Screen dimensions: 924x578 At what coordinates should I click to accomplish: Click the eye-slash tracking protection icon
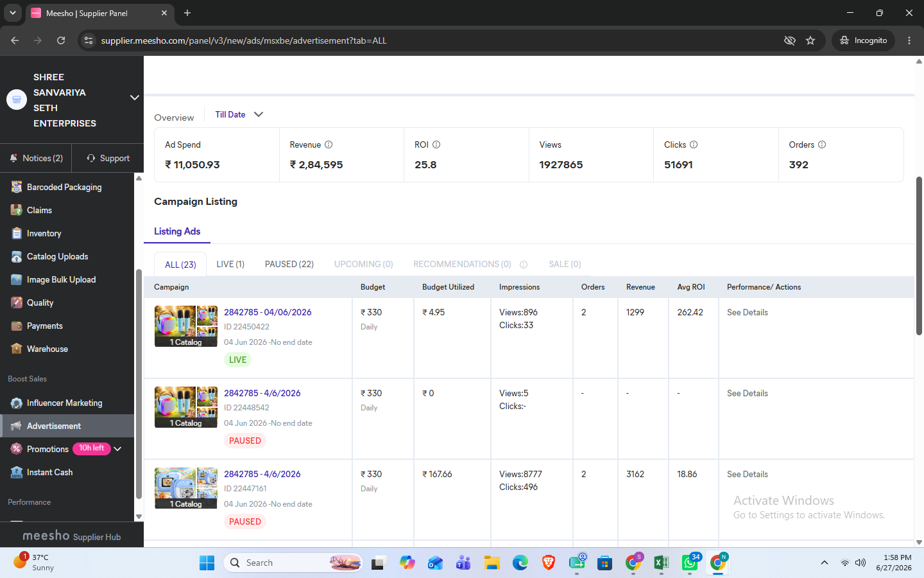point(790,40)
